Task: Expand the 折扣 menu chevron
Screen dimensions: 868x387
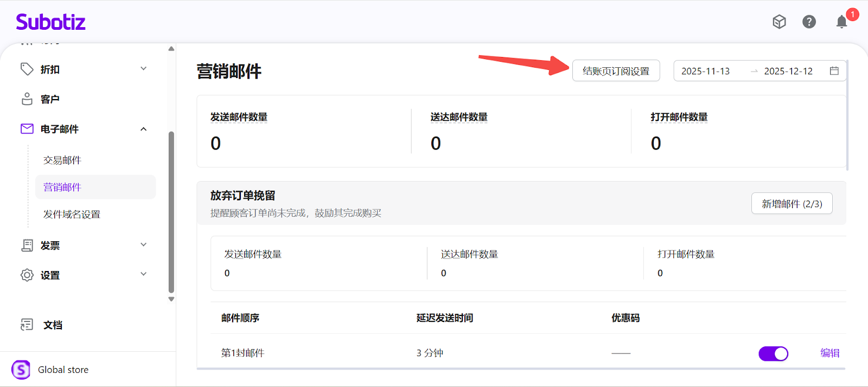Action: (x=144, y=69)
